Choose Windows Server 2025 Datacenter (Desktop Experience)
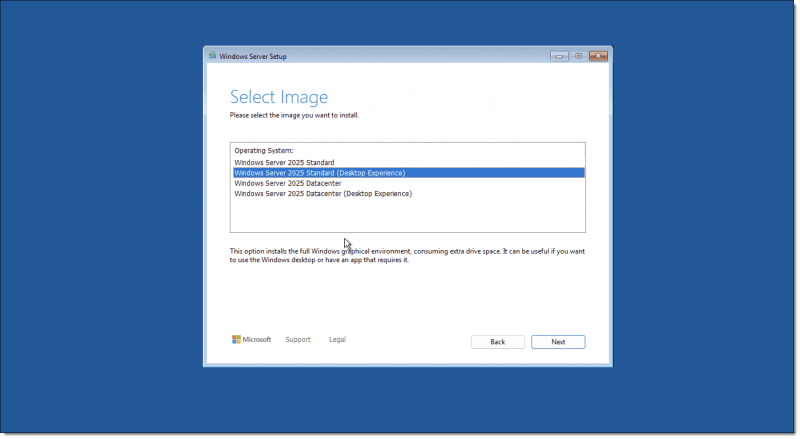The height and width of the screenshot is (439, 800). pos(409,193)
